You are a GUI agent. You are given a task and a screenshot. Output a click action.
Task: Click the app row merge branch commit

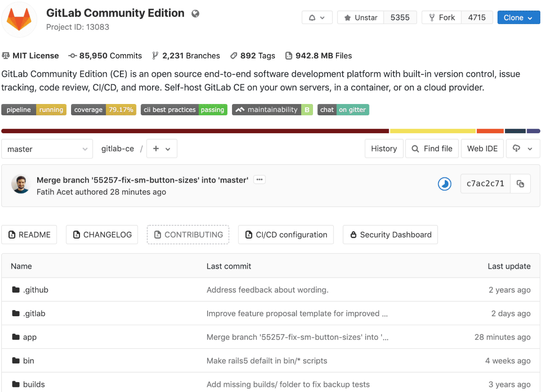[x=297, y=337]
